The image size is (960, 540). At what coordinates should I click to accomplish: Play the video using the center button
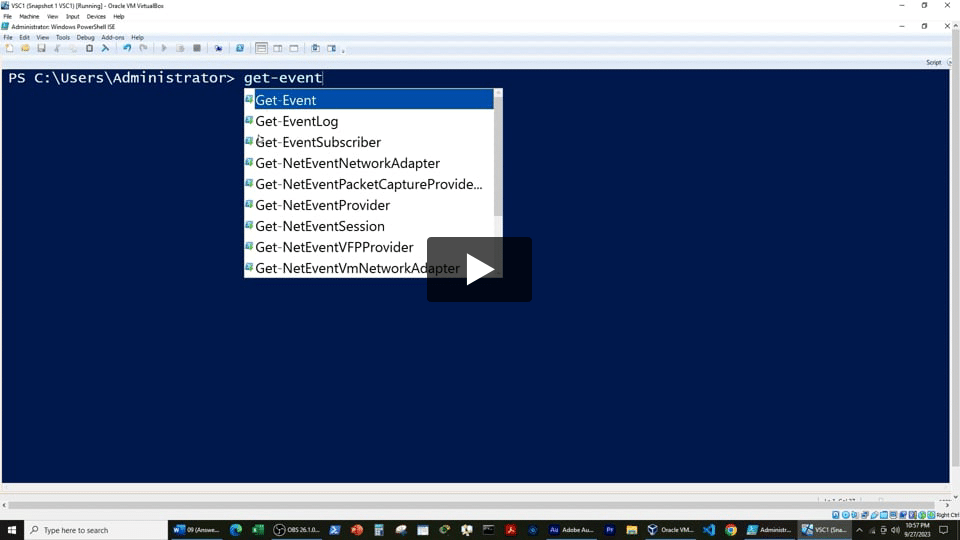(479, 269)
